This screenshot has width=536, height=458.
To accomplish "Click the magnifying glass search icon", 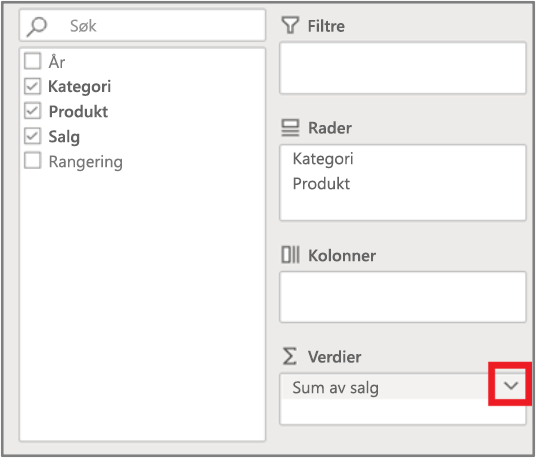I will [x=37, y=27].
